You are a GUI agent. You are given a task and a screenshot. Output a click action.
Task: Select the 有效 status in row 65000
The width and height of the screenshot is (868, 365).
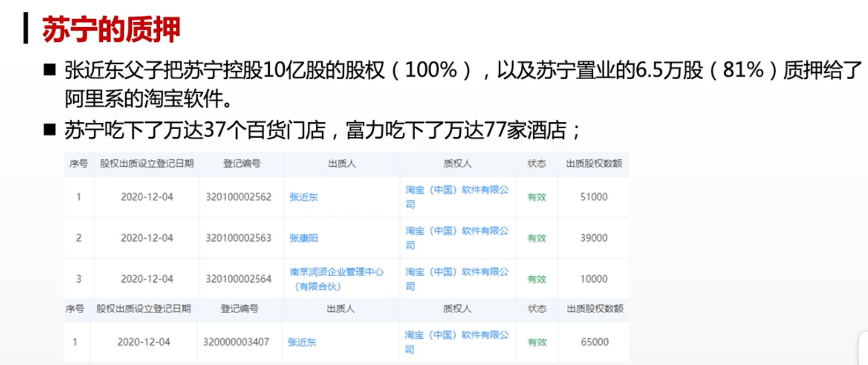tap(537, 342)
